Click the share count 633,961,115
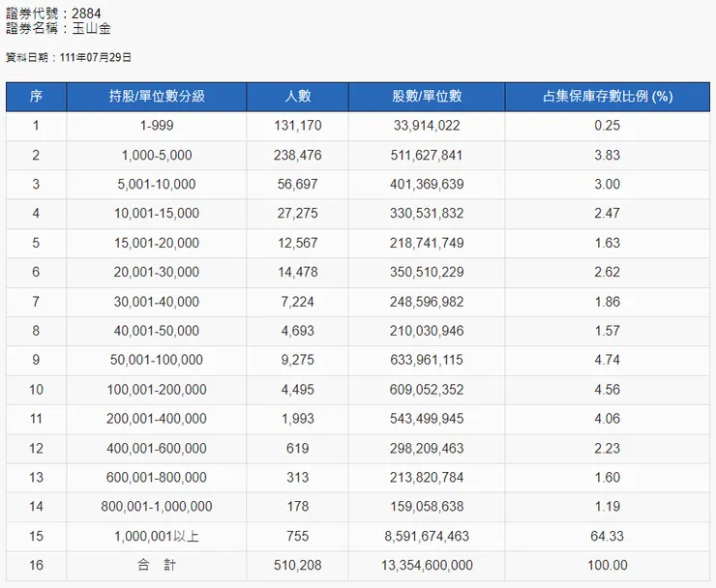Viewport: 716px width, 588px height. [x=427, y=360]
